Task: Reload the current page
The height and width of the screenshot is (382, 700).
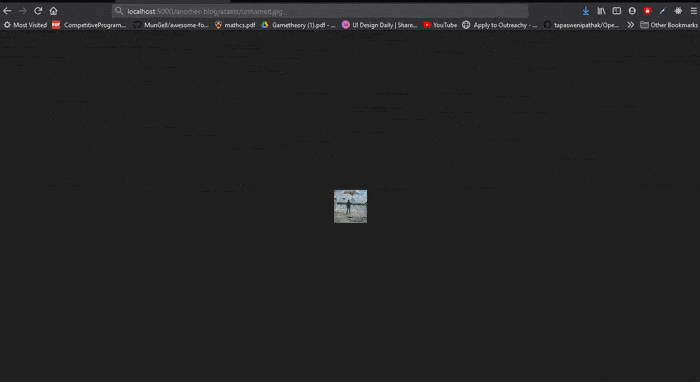Action: pyautogui.click(x=38, y=11)
